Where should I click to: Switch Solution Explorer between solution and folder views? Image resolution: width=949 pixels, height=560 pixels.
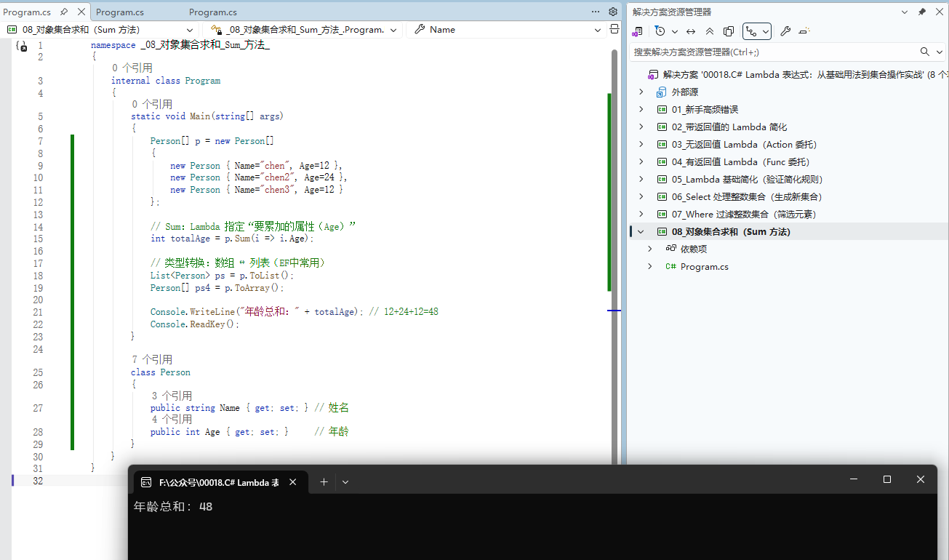pos(637,31)
